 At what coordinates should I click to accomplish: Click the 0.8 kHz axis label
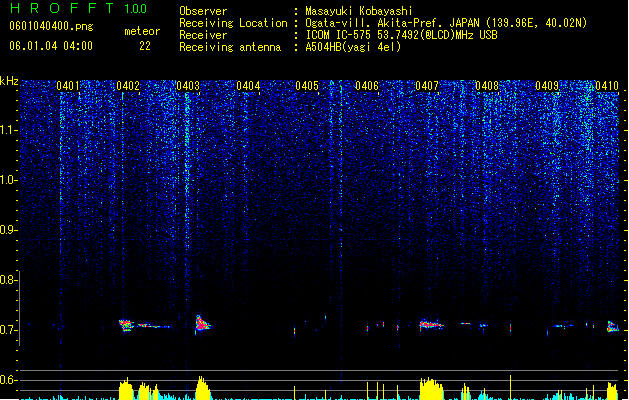[9, 280]
